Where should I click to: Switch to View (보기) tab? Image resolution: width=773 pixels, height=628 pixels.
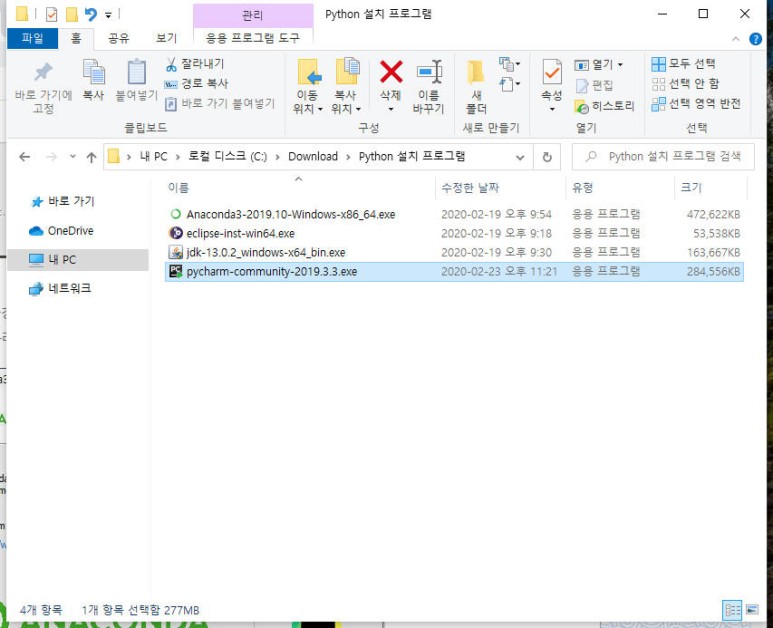tap(166, 38)
